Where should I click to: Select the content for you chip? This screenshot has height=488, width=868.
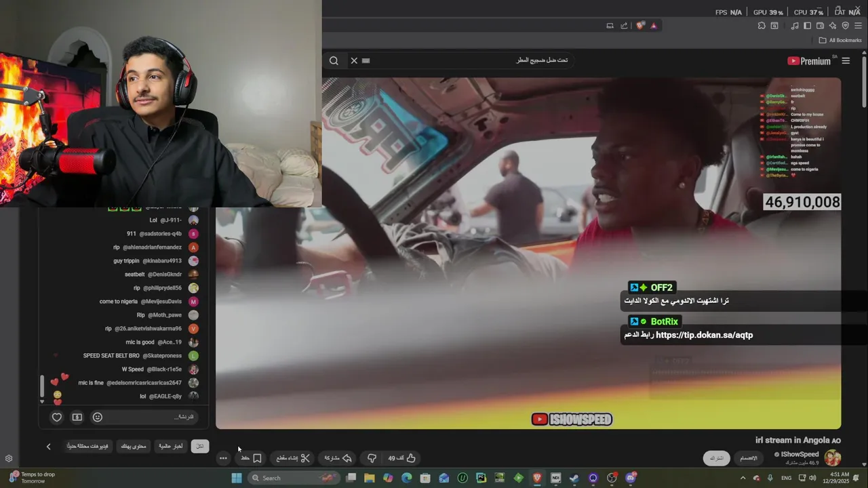pos(133,446)
